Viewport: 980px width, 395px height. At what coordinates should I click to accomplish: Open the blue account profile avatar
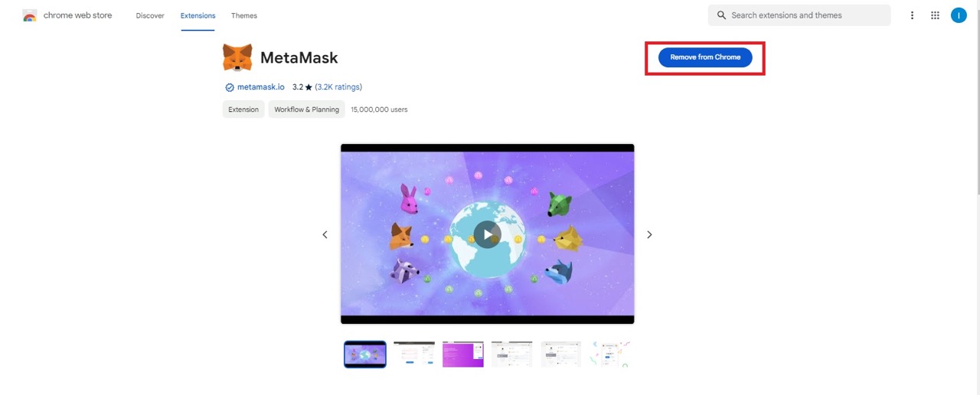[x=959, y=15]
